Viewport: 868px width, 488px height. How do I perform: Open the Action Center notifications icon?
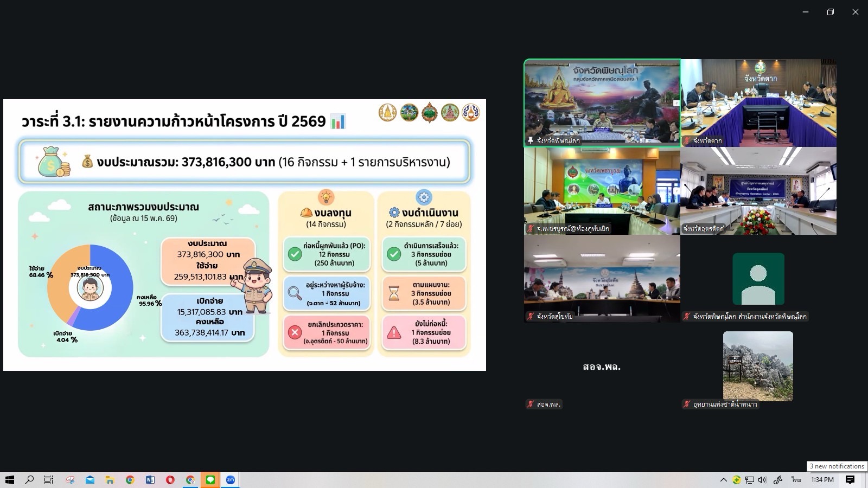click(850, 480)
